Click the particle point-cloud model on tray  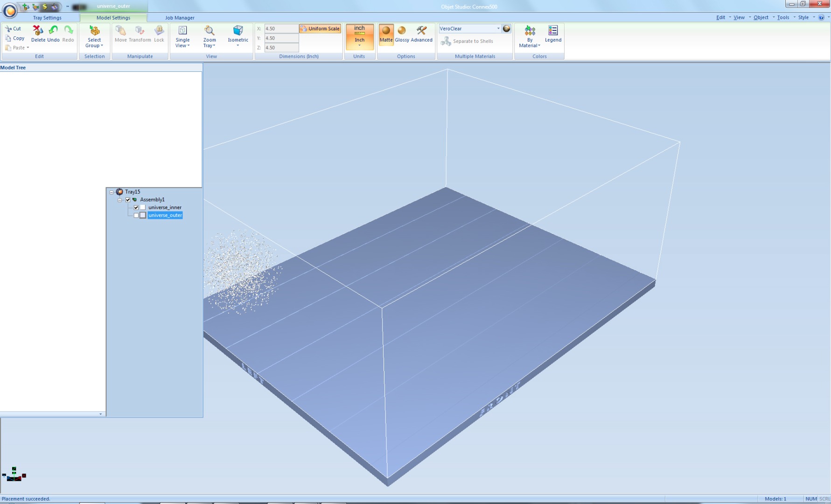[242, 272]
